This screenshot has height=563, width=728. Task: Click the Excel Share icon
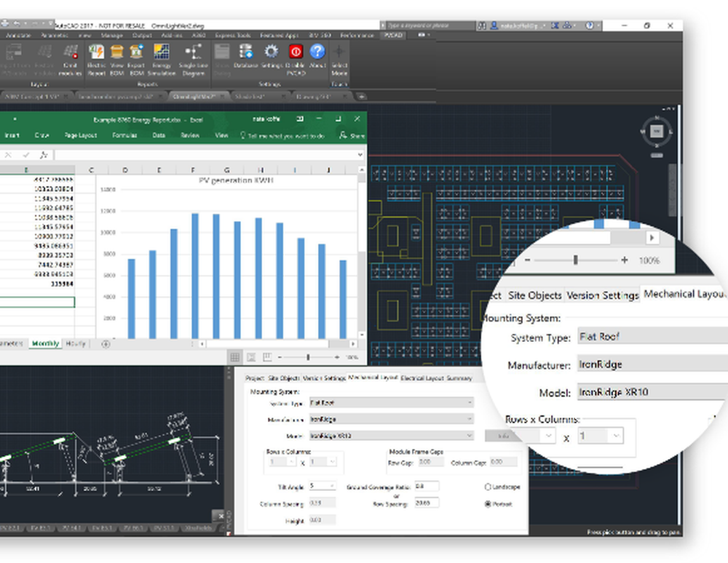pos(352,135)
